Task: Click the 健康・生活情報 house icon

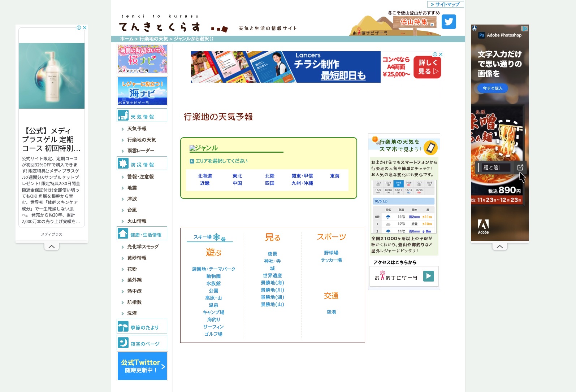Action: point(123,234)
